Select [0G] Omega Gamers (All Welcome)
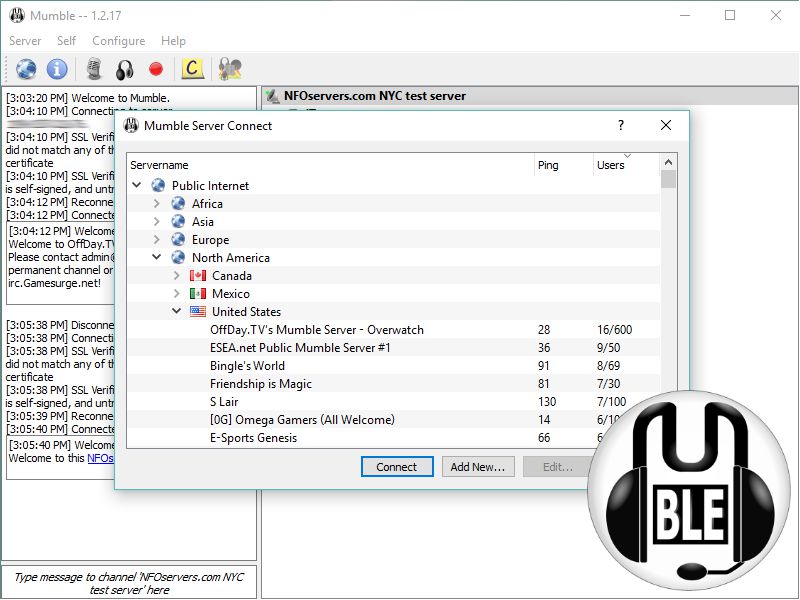 pos(302,420)
